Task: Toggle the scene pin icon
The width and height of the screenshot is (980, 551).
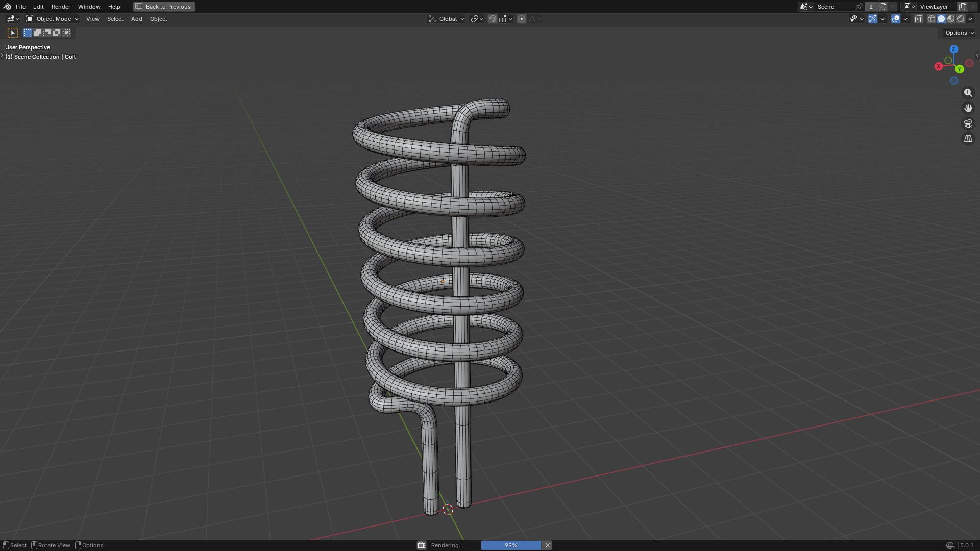Action: 859,7
